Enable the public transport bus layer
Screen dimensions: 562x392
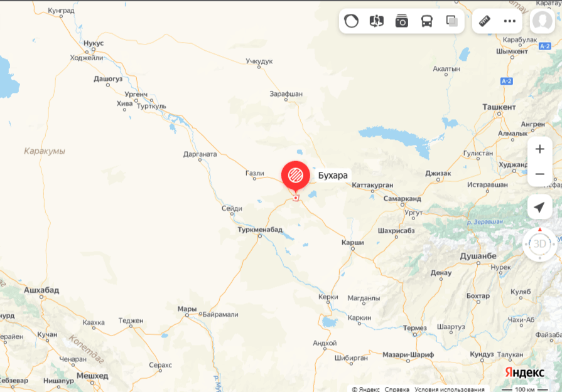coord(426,21)
